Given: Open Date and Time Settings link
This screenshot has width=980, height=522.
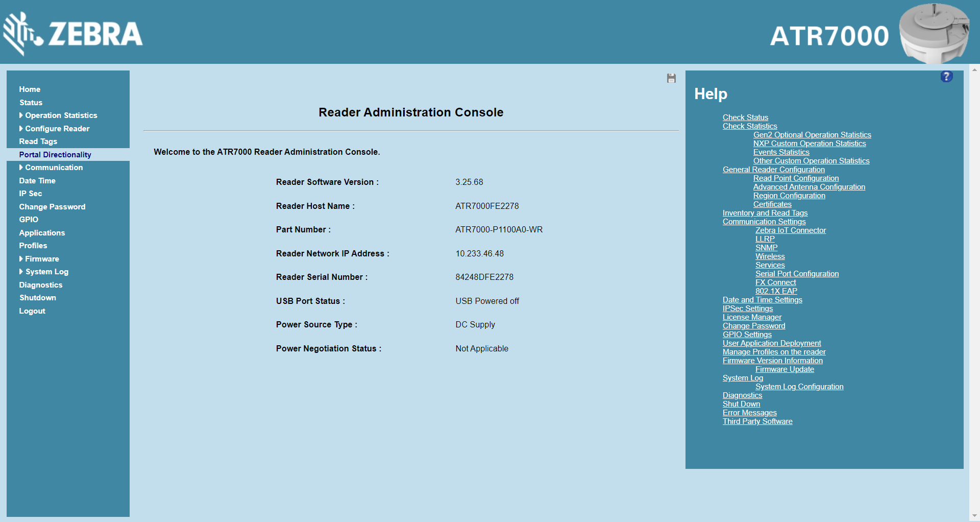Looking at the screenshot, I should (x=763, y=300).
